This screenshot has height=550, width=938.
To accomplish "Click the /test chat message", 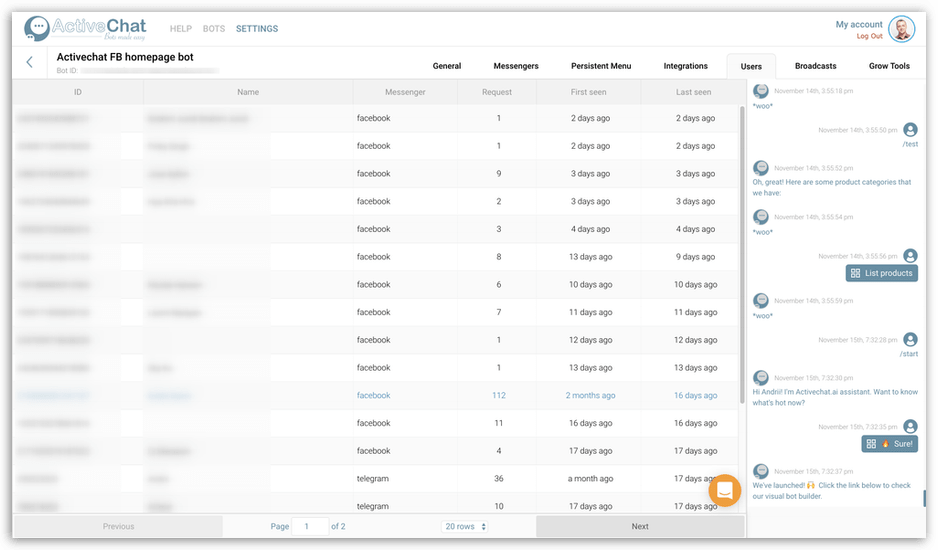I will click(x=910, y=144).
